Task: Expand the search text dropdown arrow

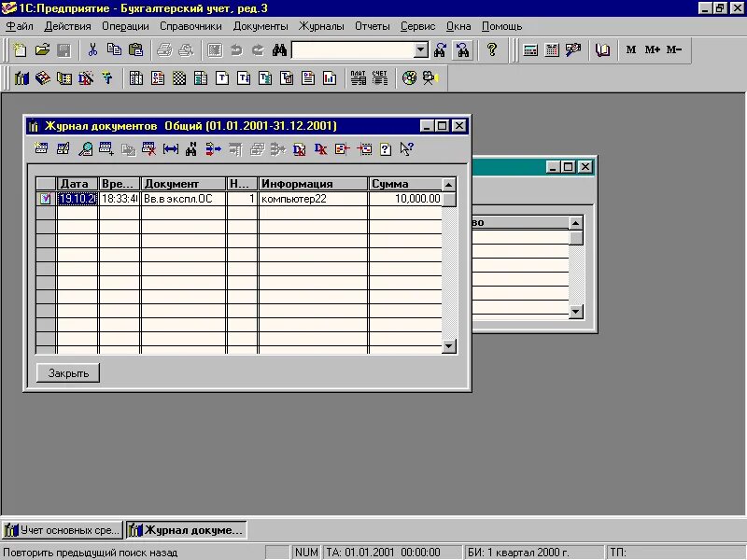Action: (x=421, y=50)
